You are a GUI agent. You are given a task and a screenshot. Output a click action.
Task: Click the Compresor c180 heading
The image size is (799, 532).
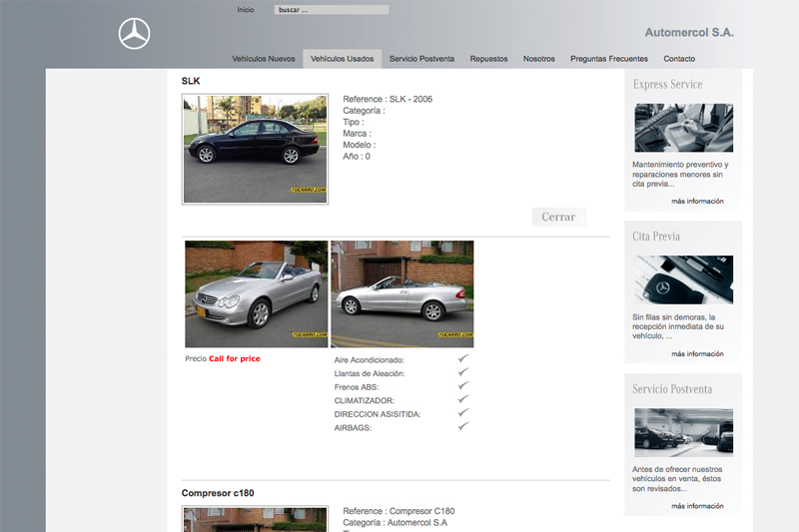[x=218, y=493]
